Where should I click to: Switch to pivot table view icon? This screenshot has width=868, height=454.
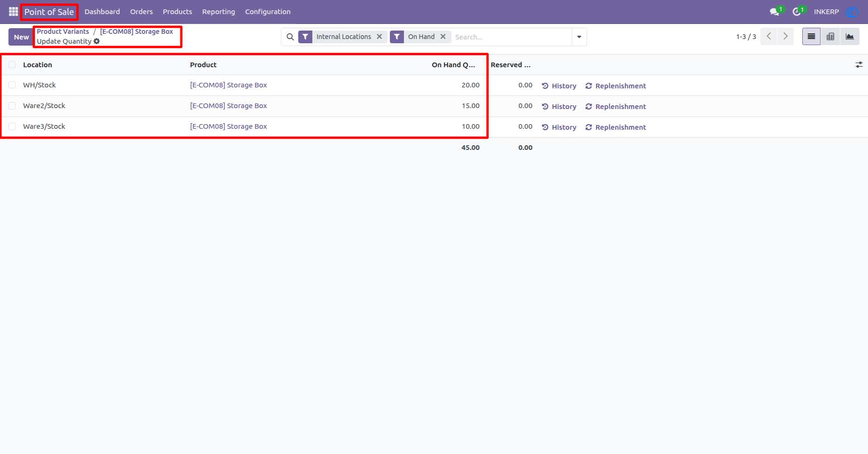(830, 37)
